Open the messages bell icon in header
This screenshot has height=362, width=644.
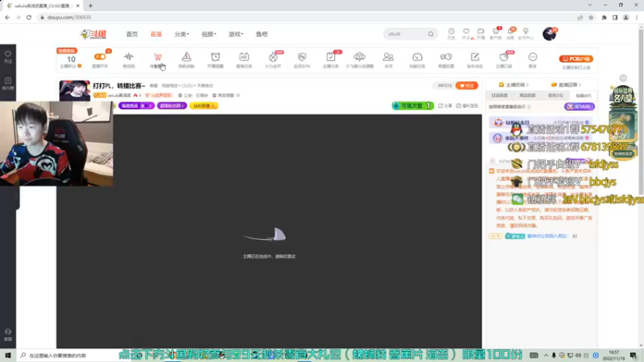[x=510, y=33]
